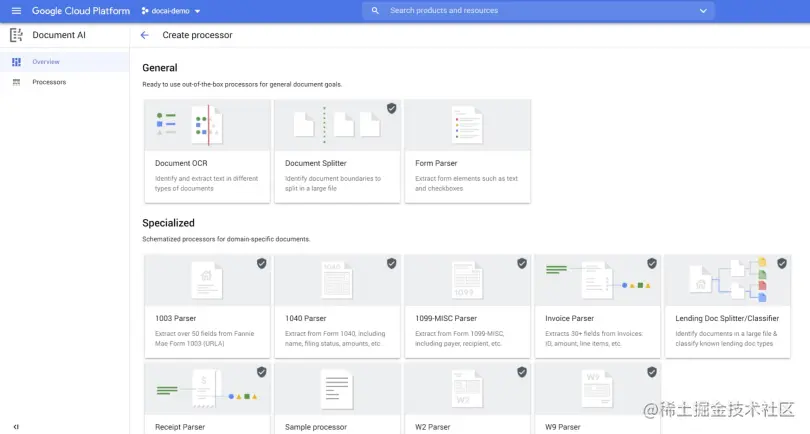Click shield badge on W9 Parser card
This screenshot has height=434, width=810.
652,372
